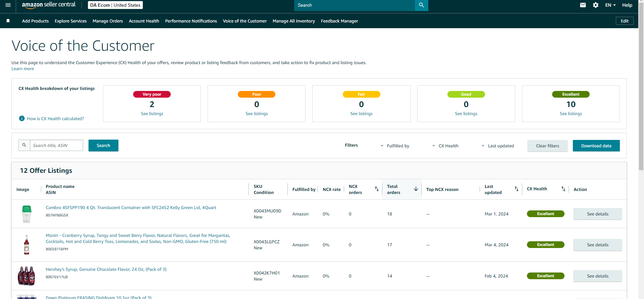644x299 pixels.
Task: Open the hamburger main menu
Action: (8, 5)
